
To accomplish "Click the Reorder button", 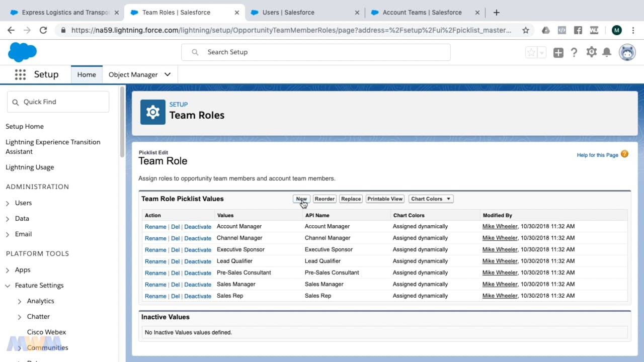I will (x=325, y=199).
